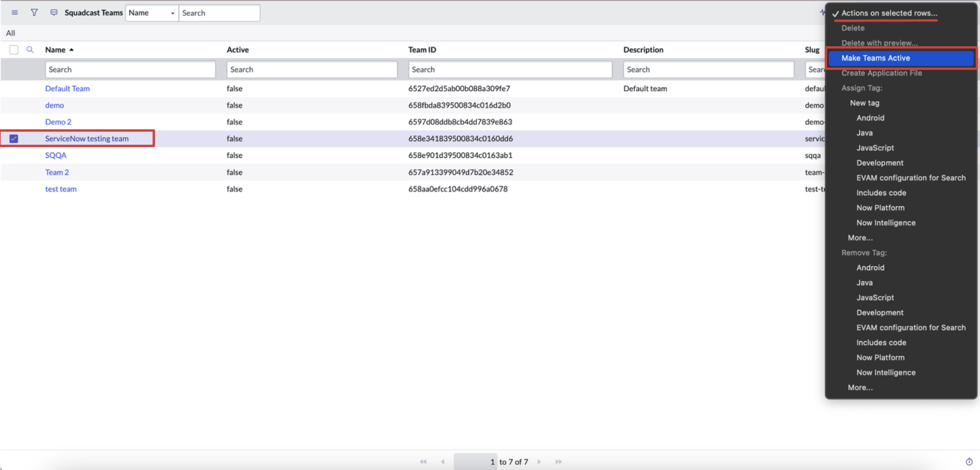Jump to the last page arrow
This screenshot has width=980, height=470.
(558, 462)
